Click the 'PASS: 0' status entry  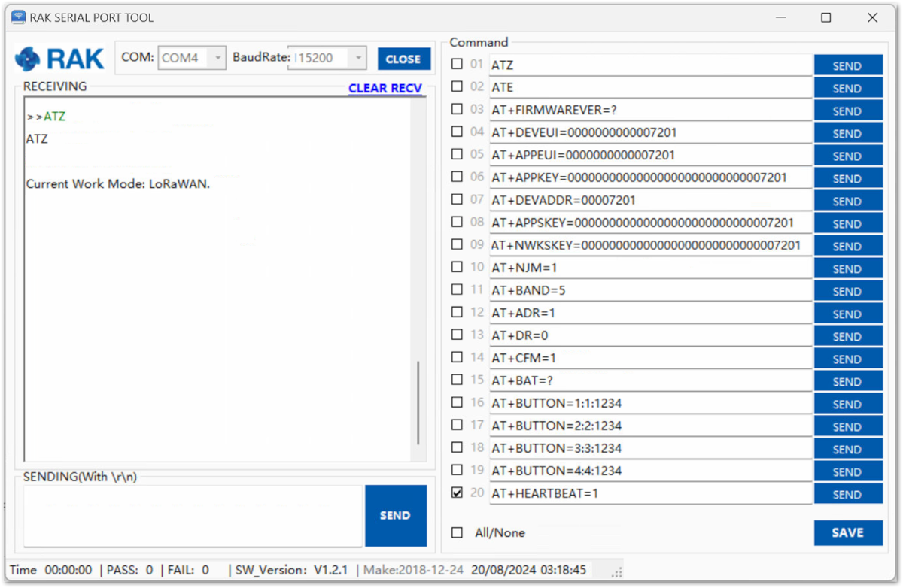[130, 570]
